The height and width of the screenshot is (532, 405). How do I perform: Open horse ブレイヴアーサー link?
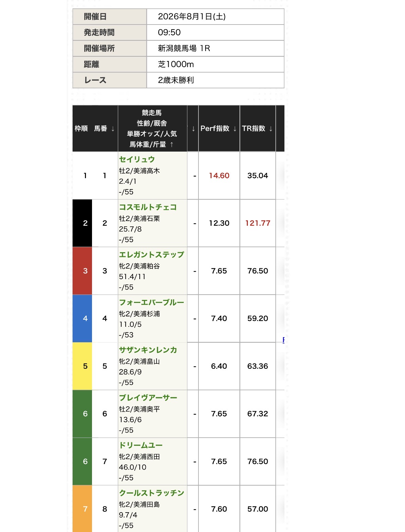pos(148,398)
